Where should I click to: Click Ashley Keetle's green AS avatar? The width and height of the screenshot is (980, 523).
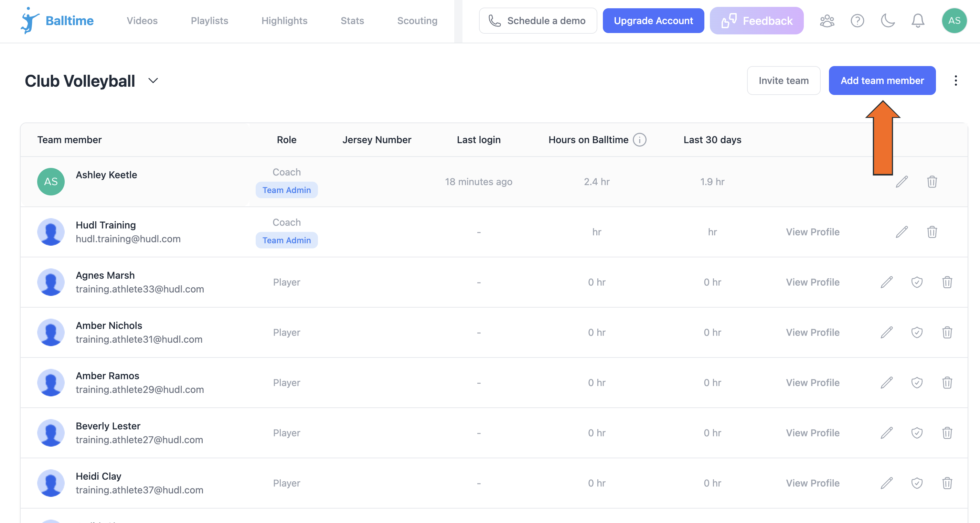pyautogui.click(x=51, y=182)
